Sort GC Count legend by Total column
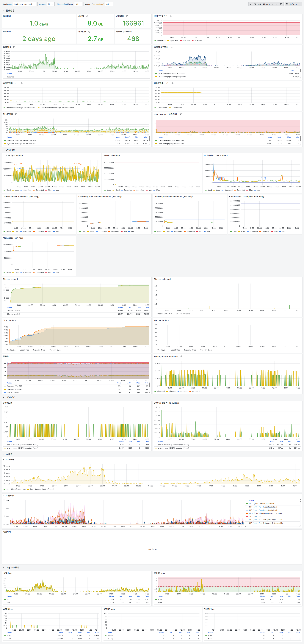304x644 pixels. tap(147, 442)
